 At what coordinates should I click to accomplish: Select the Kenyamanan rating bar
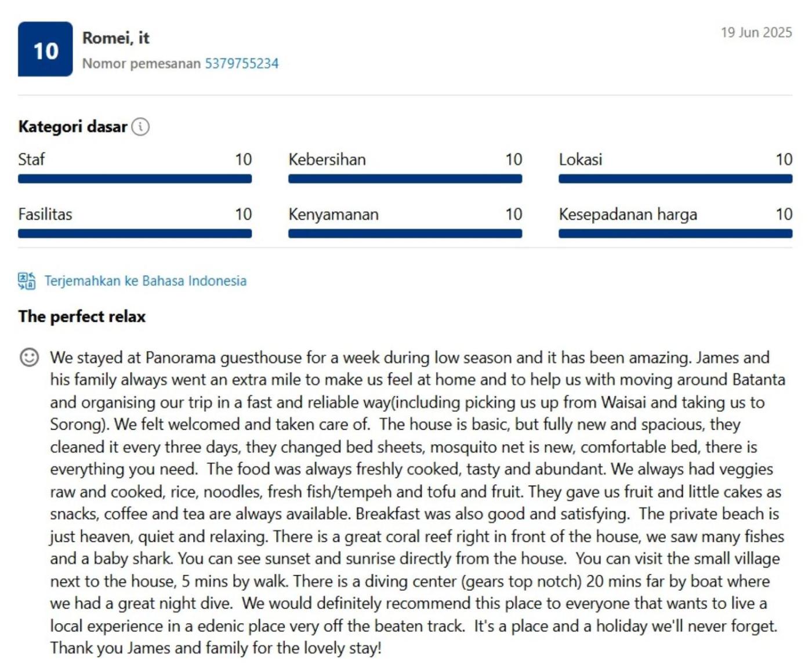click(x=405, y=234)
